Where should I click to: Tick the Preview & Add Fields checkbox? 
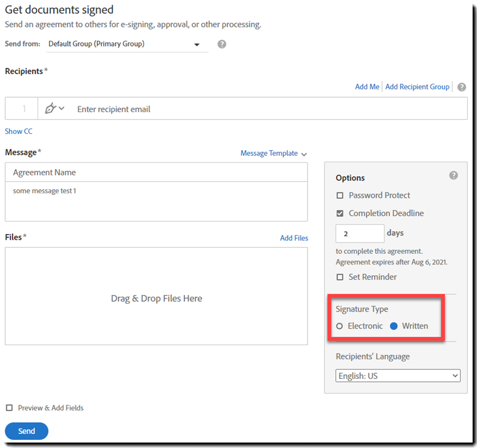coord(9,408)
